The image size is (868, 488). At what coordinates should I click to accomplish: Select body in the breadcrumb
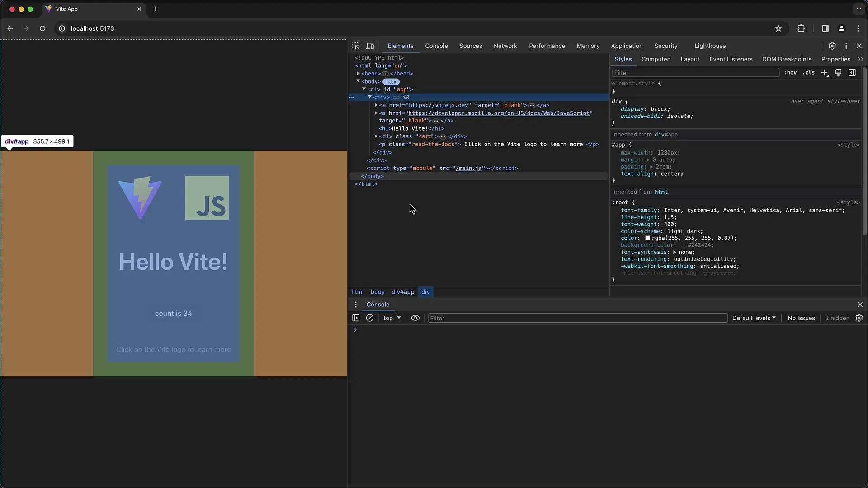(377, 292)
